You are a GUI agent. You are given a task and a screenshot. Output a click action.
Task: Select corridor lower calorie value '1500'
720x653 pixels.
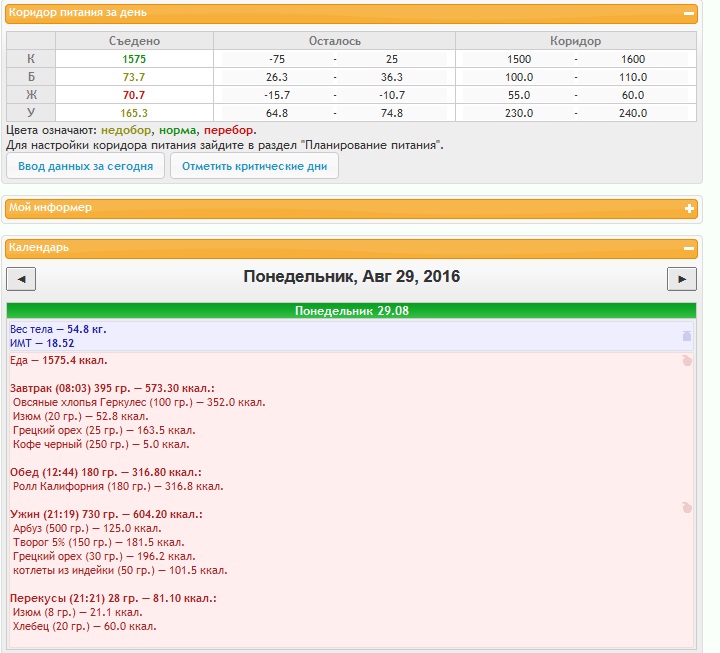519,59
